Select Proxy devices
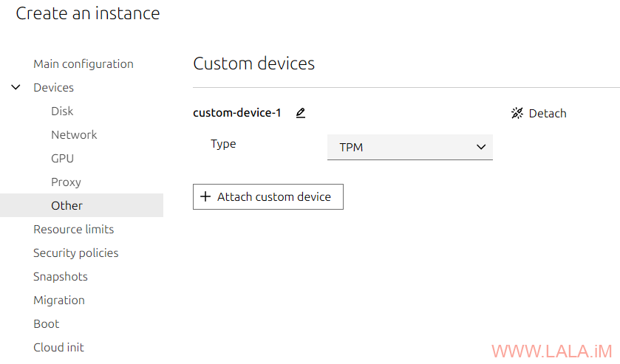The image size is (620, 364). (x=66, y=182)
